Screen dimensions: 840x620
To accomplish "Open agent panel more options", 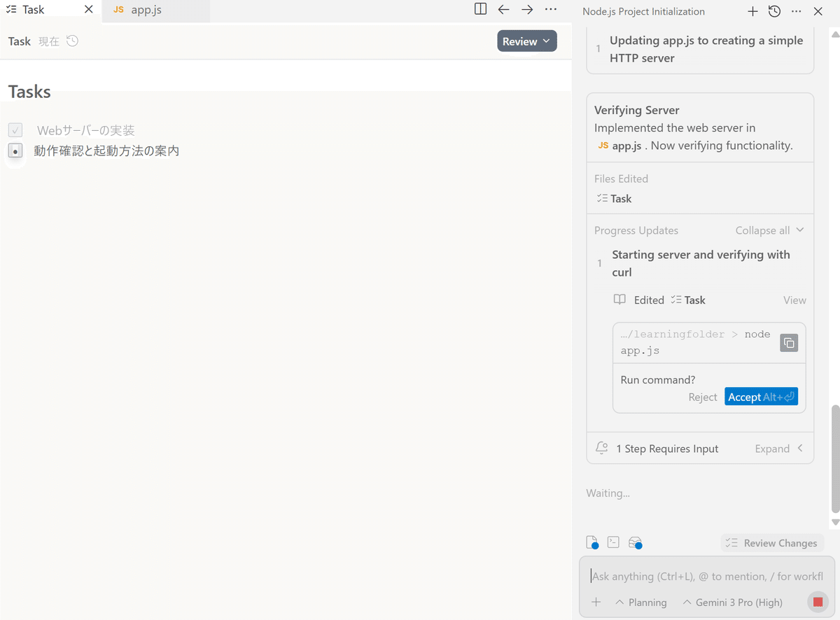I will pyautogui.click(x=797, y=11).
